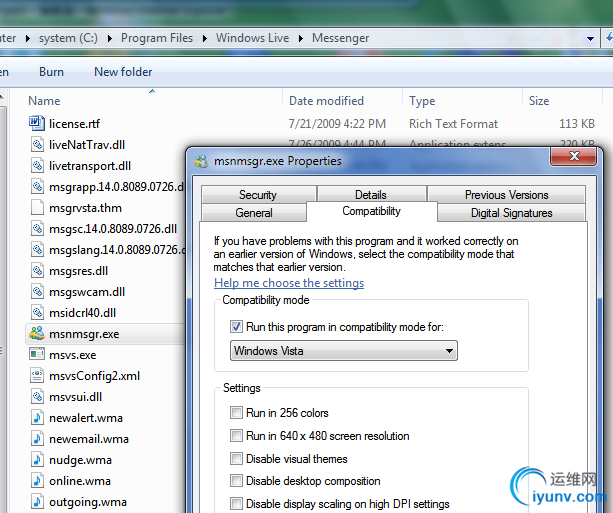Select the msidcrl40.dll file name

[82, 313]
